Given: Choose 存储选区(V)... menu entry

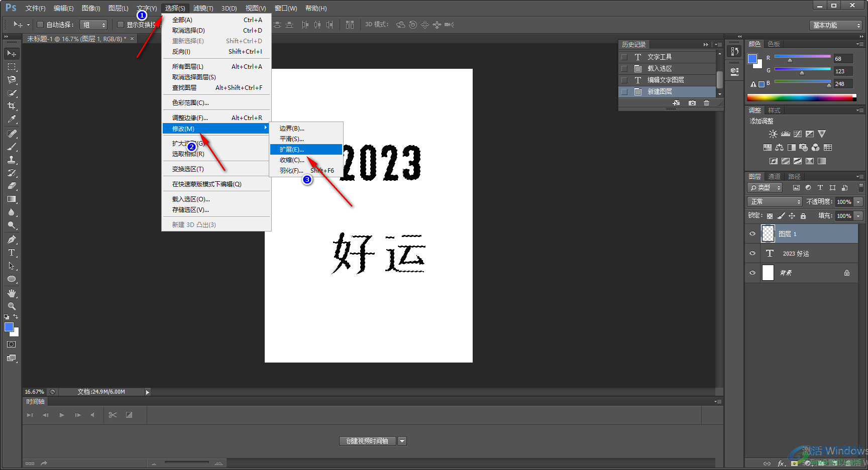Looking at the screenshot, I should (216, 210).
